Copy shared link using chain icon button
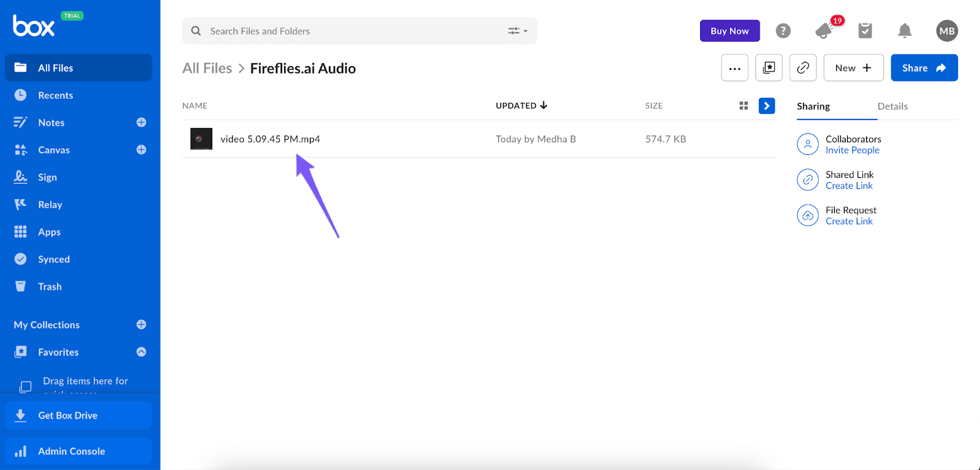The image size is (980, 470). point(803,68)
